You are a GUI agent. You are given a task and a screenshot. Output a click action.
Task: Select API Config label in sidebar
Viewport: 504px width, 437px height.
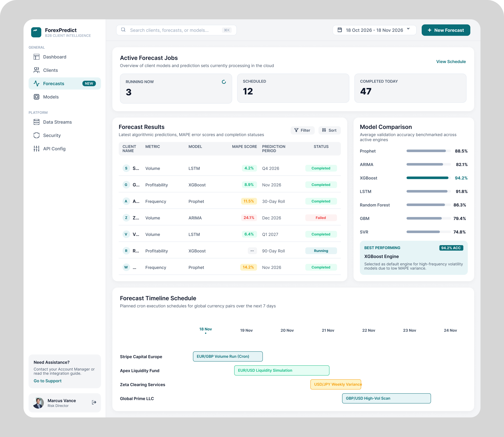point(54,149)
